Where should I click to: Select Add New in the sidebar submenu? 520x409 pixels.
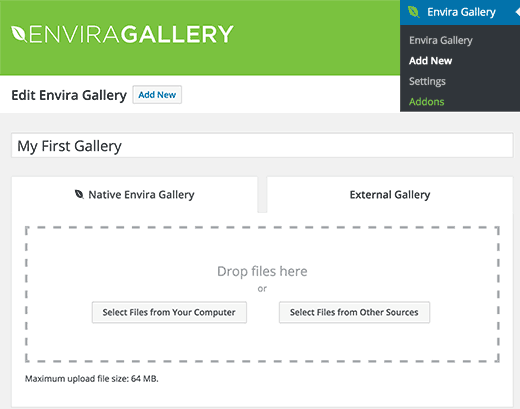coord(430,61)
